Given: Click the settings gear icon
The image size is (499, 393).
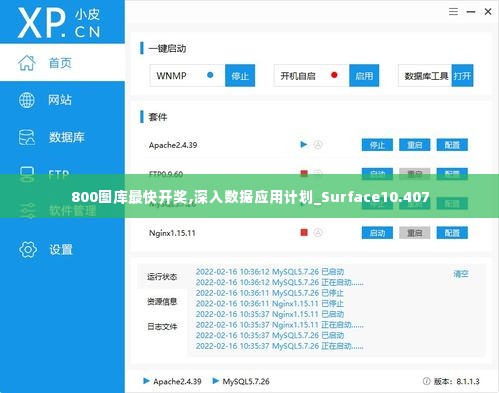Looking at the screenshot, I should point(28,249).
